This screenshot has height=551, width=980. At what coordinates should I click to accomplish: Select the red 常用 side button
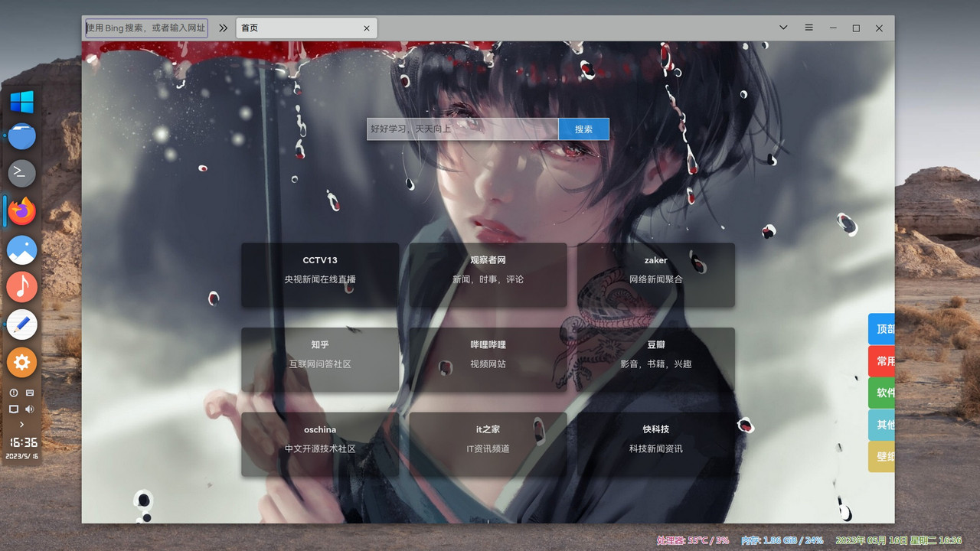pos(881,361)
